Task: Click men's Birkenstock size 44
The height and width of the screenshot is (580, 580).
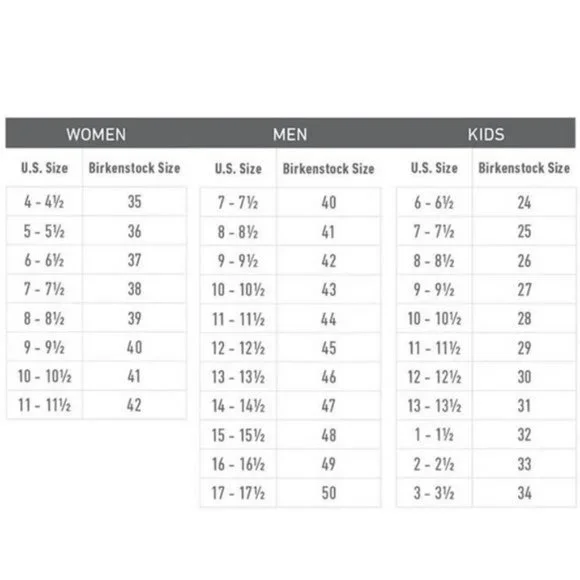Action: click(328, 319)
